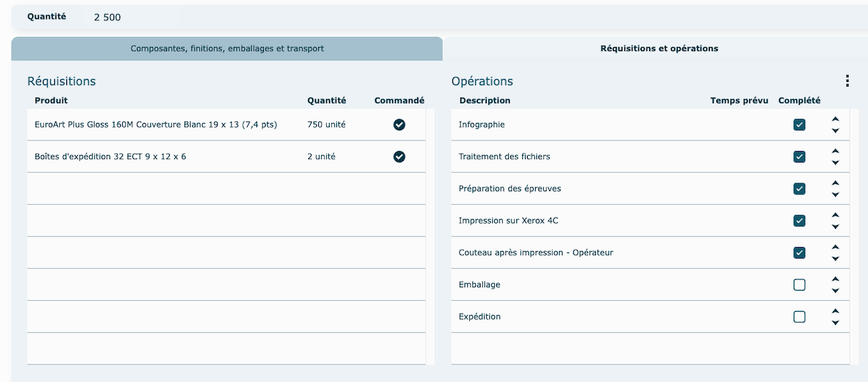Move Traitement des fichiers up with arrow
Viewport: 868px width, 382px height.
pyautogui.click(x=835, y=151)
